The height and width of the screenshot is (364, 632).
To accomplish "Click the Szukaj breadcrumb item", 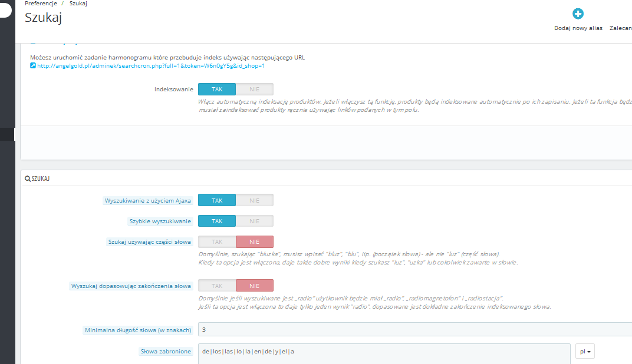I will 78,3.
